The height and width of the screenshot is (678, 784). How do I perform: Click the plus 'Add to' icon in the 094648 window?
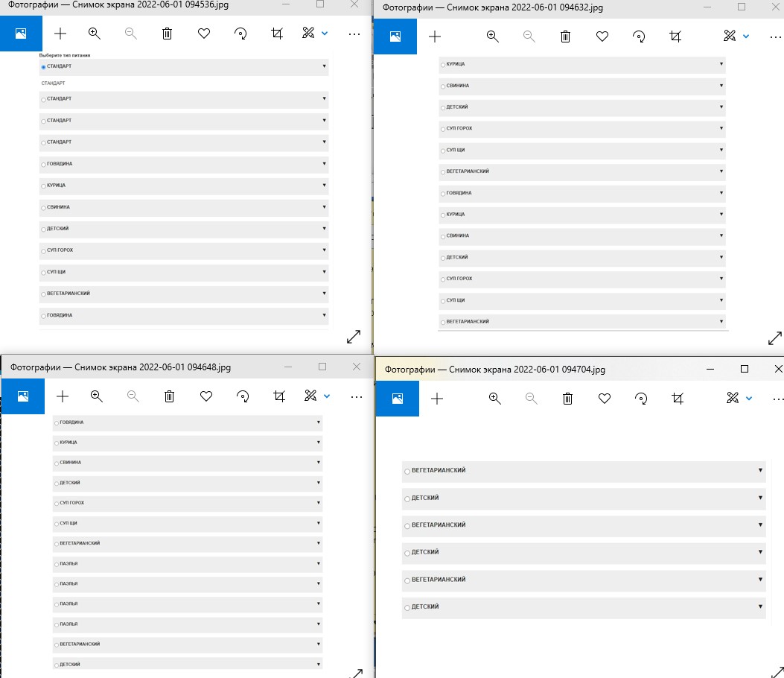click(x=63, y=396)
